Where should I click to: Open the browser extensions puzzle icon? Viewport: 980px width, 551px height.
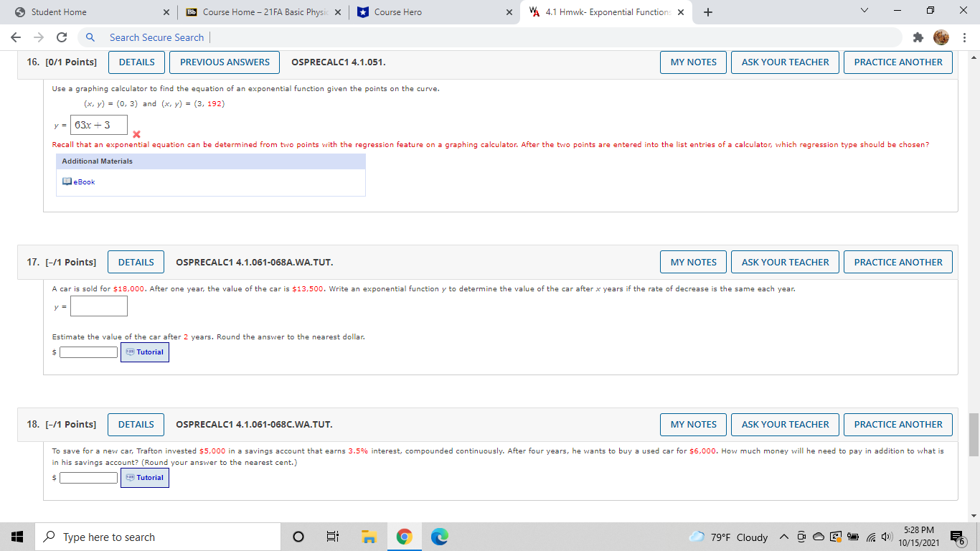pos(918,37)
